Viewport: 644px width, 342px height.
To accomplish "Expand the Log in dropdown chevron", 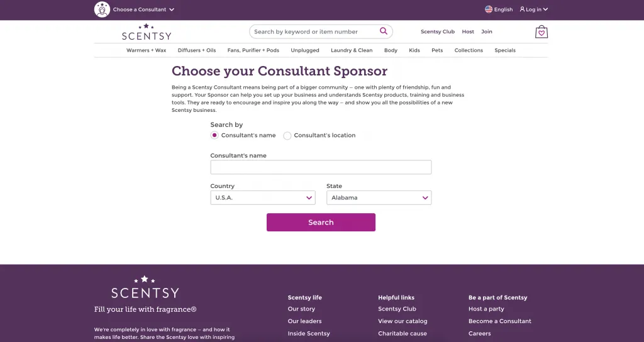I will click(545, 9).
